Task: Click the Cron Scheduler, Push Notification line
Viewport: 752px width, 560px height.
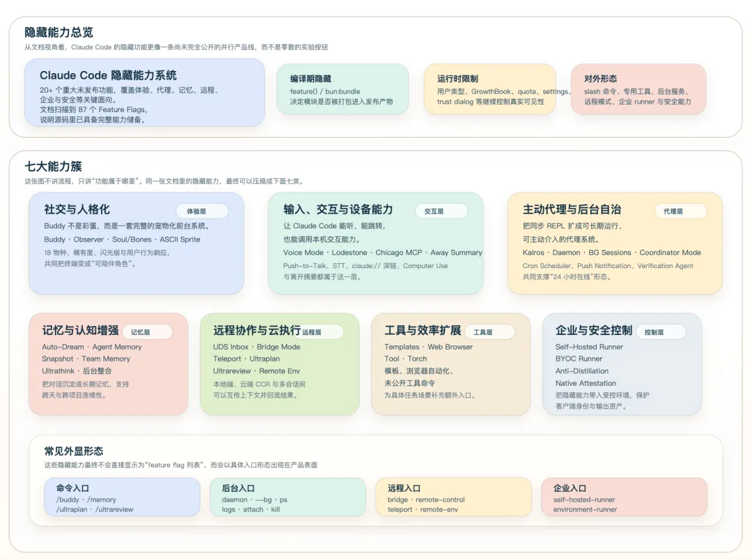Action: [x=608, y=266]
